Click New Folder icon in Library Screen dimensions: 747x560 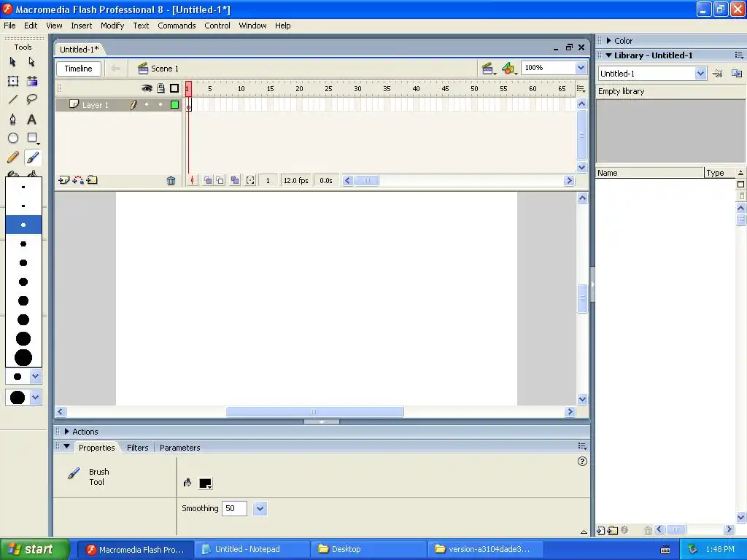pos(613,530)
